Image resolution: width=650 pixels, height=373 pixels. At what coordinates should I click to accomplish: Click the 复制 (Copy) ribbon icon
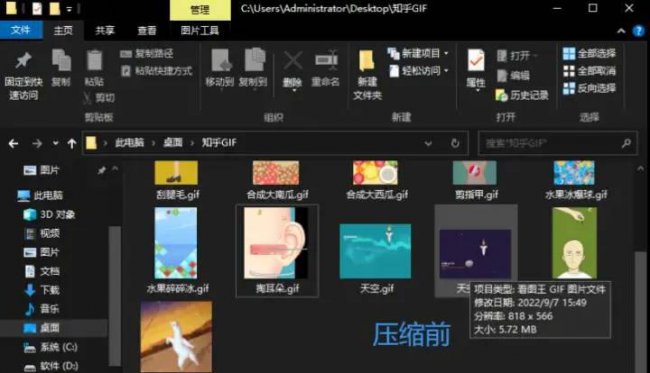point(61,68)
